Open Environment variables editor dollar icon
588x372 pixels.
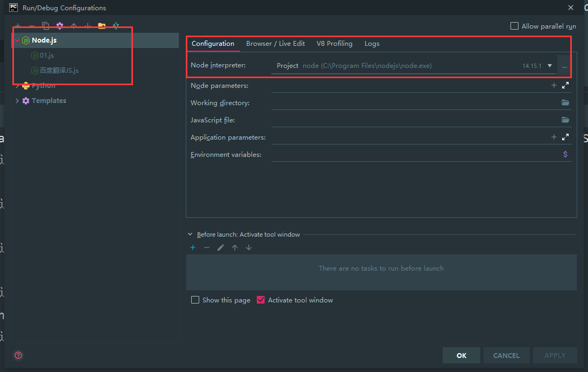565,154
